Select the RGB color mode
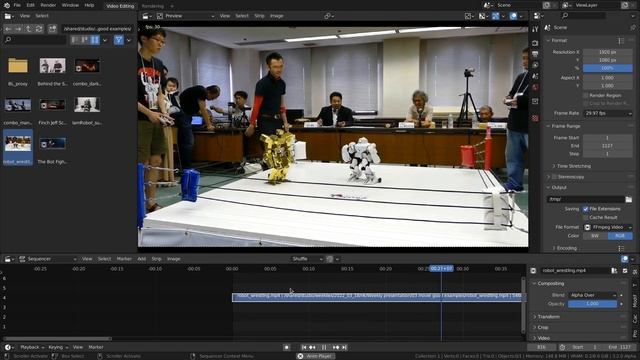Viewport: 640px width, 360px height. tap(620, 236)
